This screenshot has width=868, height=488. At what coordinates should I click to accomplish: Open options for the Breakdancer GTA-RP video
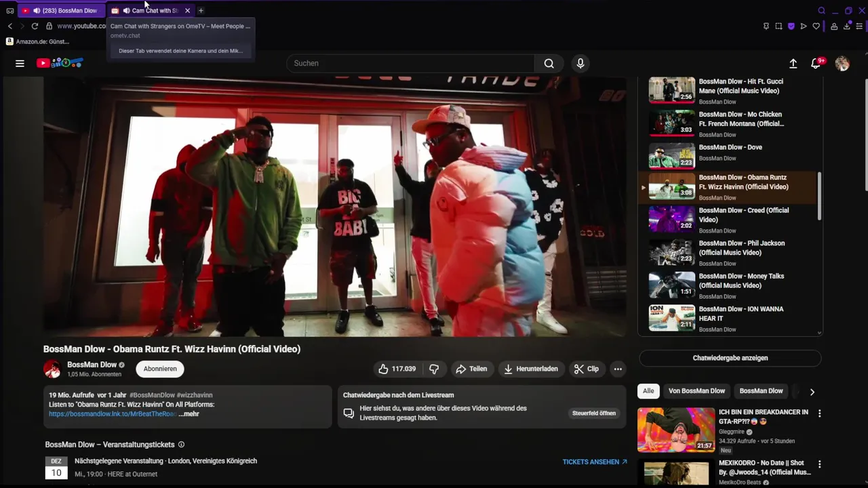click(x=819, y=413)
